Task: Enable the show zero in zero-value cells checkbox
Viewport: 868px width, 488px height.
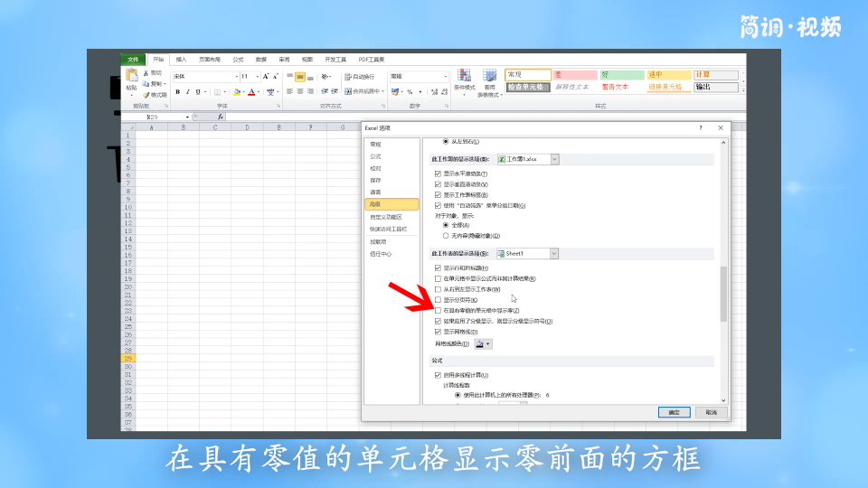Action: coord(439,310)
